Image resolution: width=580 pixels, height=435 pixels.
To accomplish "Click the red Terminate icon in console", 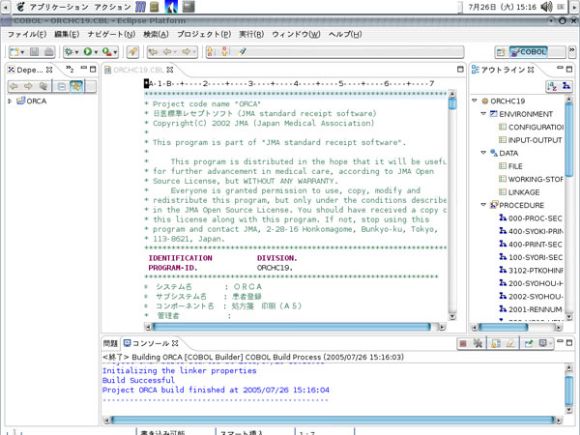I will tap(463, 344).
